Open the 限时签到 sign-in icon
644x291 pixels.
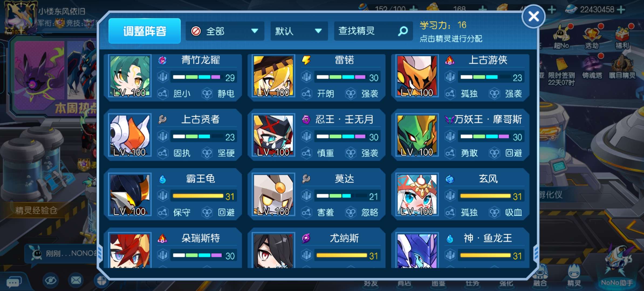click(x=561, y=71)
